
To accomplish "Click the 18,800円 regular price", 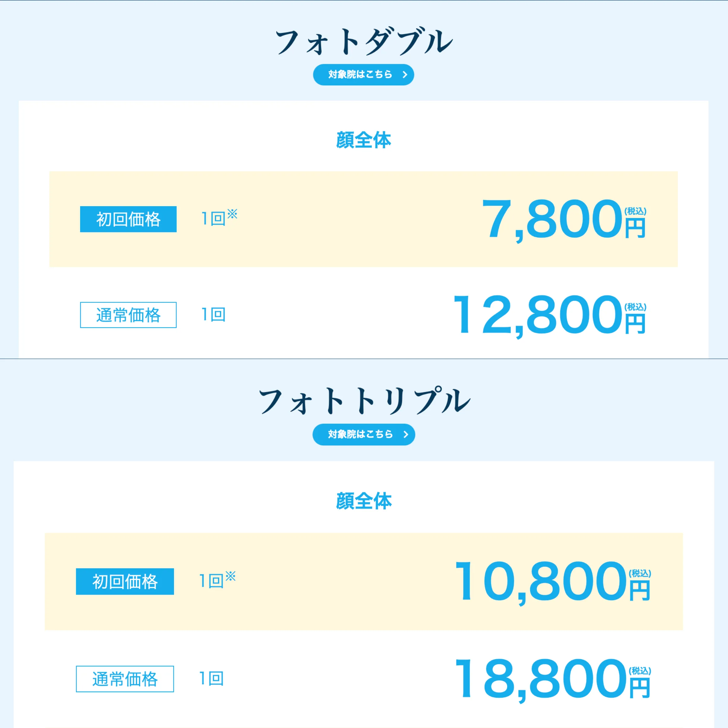I will [552, 679].
